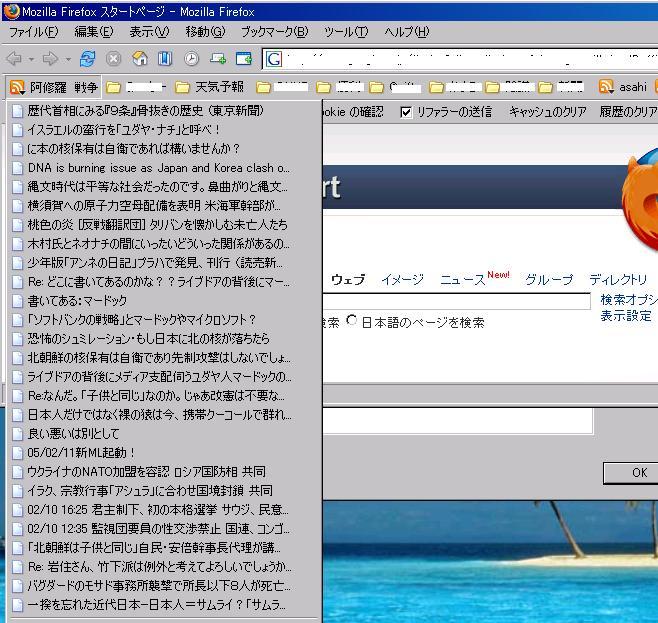Open the 編集(E) menu
This screenshot has width=658, height=623.
[x=94, y=32]
